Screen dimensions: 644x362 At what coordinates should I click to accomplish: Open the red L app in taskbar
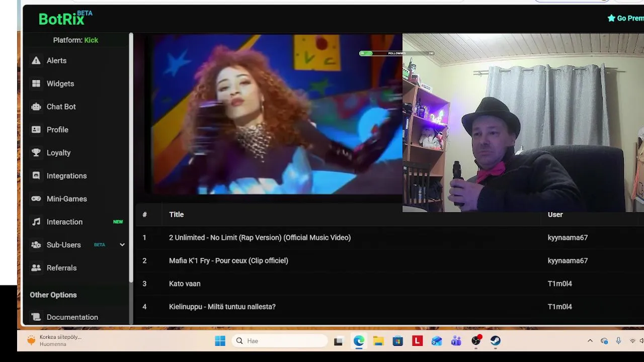(417, 341)
